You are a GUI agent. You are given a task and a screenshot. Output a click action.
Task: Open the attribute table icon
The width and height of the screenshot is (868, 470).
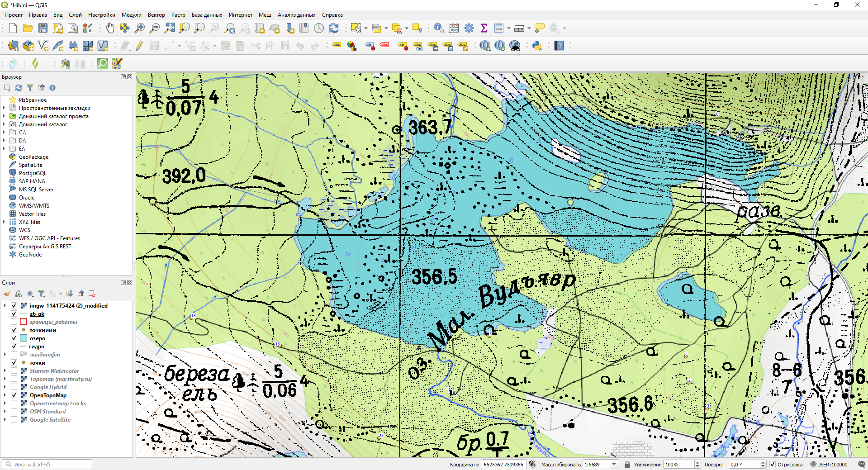click(x=499, y=28)
